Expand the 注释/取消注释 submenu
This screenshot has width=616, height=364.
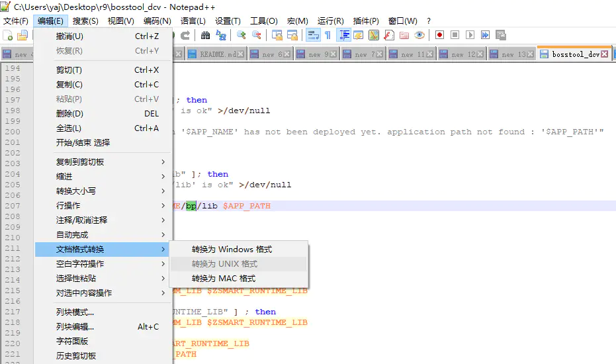click(x=103, y=220)
